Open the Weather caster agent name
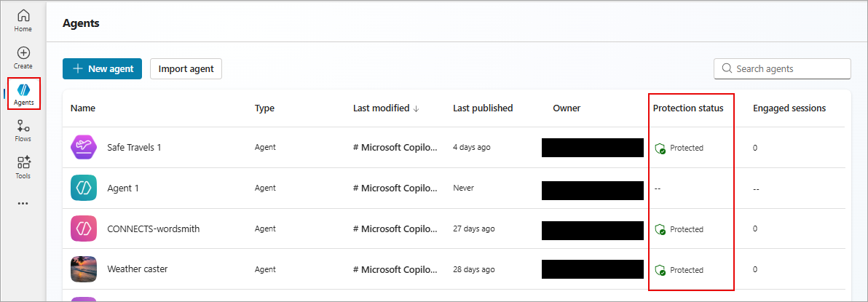The height and width of the screenshot is (302, 868). [137, 269]
